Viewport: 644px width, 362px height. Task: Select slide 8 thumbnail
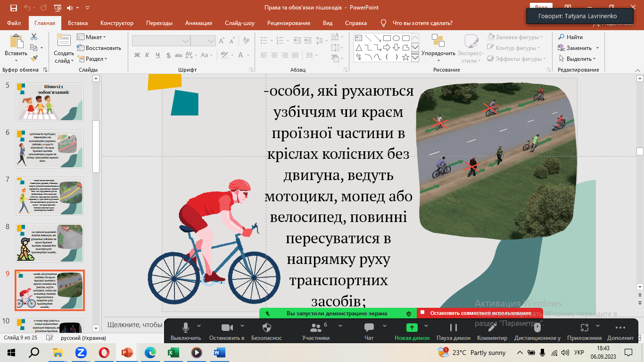point(50,243)
